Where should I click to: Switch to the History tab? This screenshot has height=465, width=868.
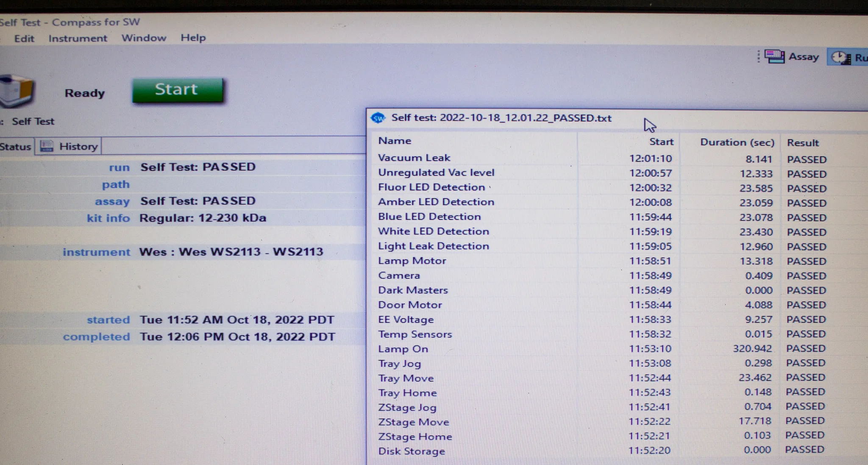click(68, 146)
